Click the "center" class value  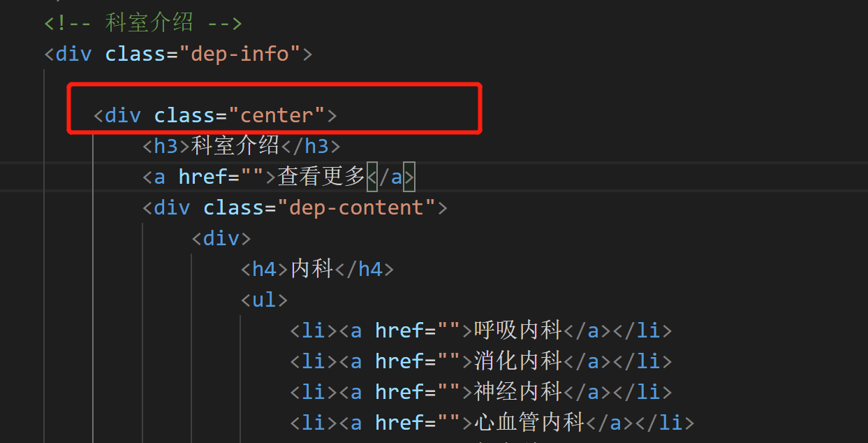(277, 115)
